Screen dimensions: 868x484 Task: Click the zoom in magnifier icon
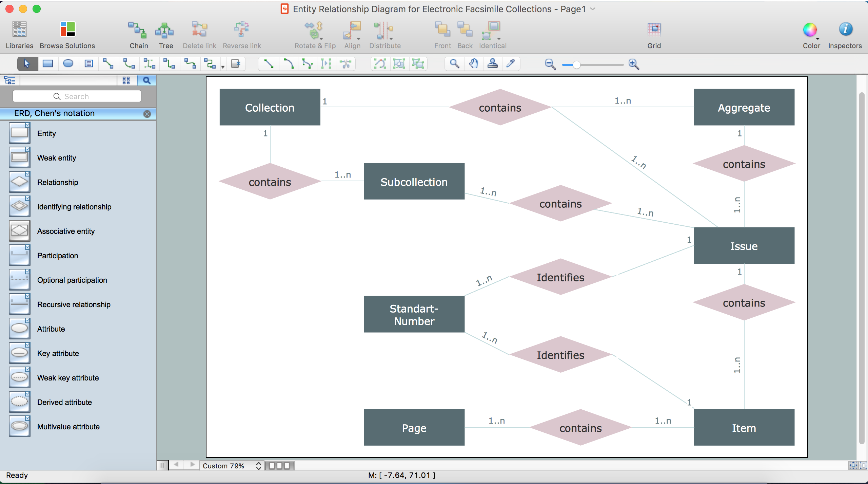point(635,64)
